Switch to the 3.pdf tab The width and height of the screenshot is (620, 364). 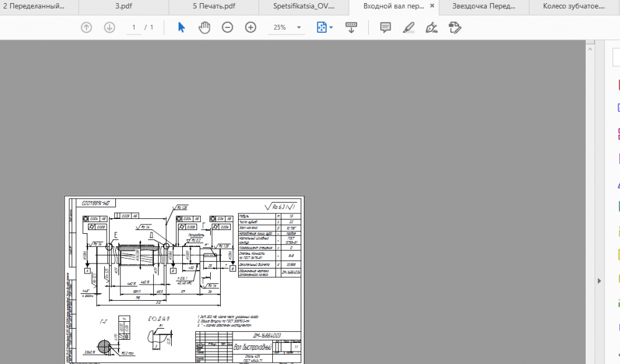click(x=123, y=7)
